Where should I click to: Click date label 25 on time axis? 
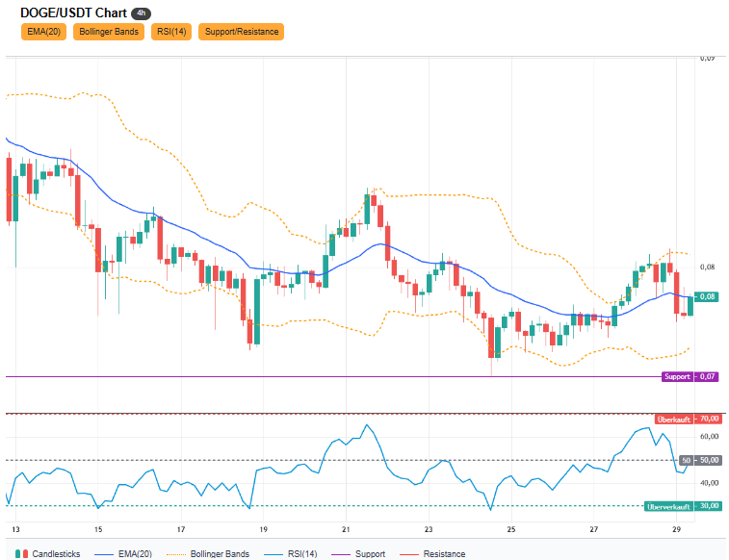pos(511,529)
